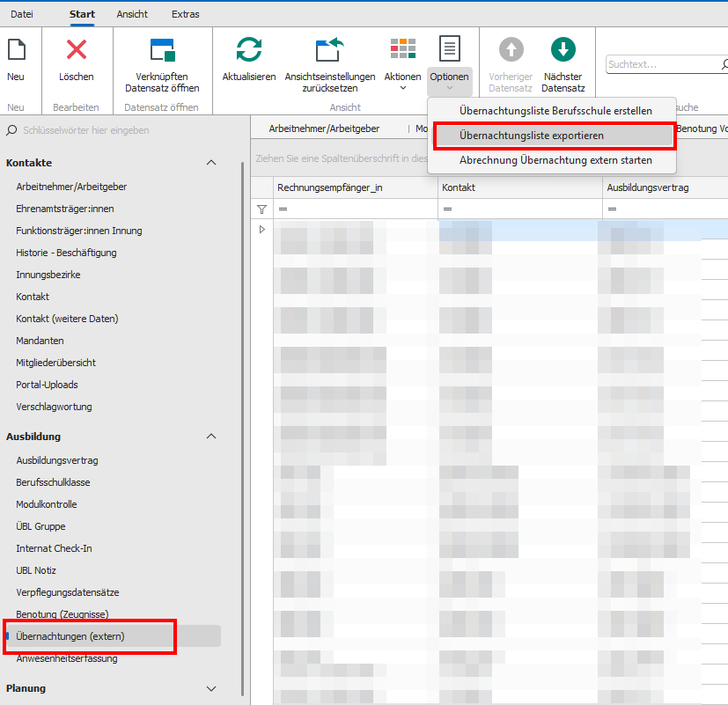
Task: Open the Datei menu
Action: 22,14
